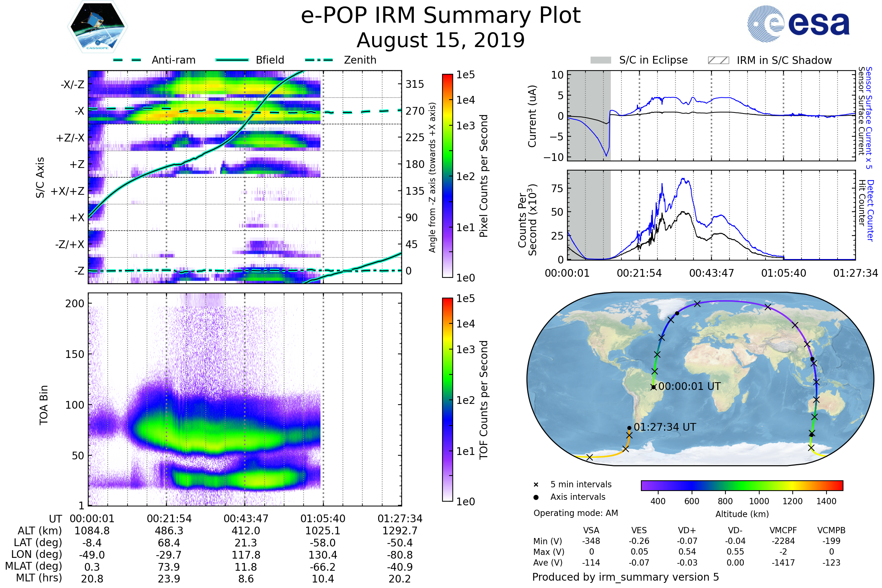The height and width of the screenshot is (588, 882).
Task: Click the Operating mode: AM text
Action: click(576, 513)
